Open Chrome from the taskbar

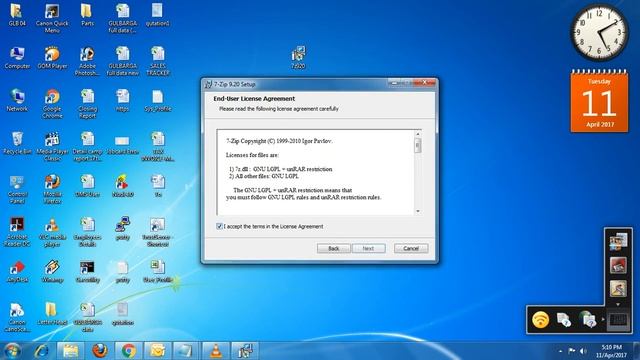pos(129,351)
